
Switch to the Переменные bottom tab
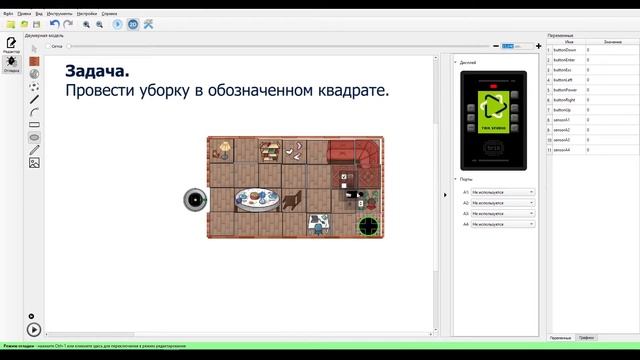[x=560, y=338]
